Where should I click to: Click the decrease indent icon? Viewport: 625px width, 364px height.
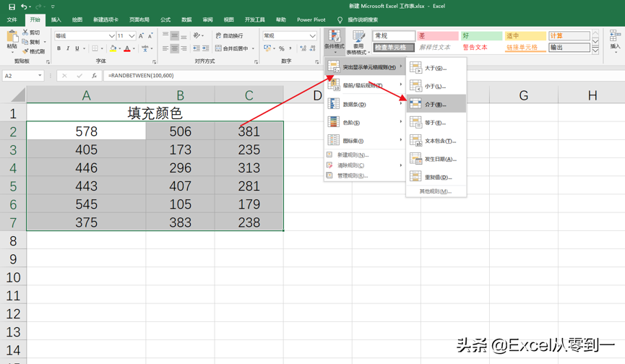[x=197, y=48]
